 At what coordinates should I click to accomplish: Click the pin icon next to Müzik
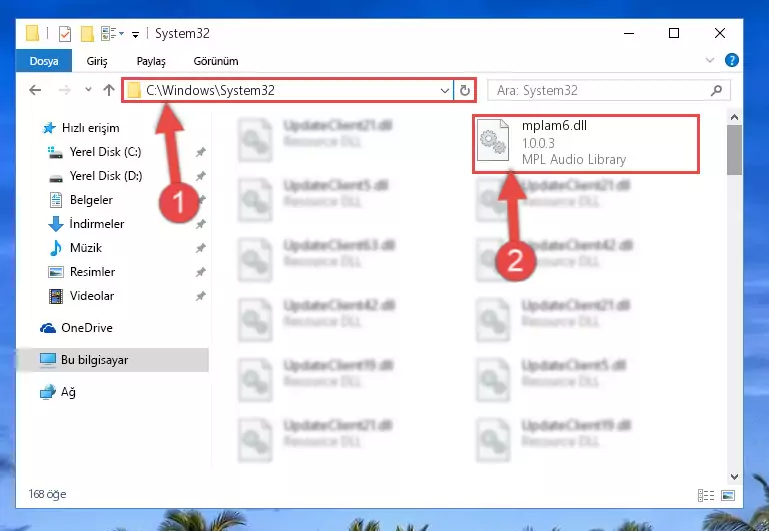point(200,248)
